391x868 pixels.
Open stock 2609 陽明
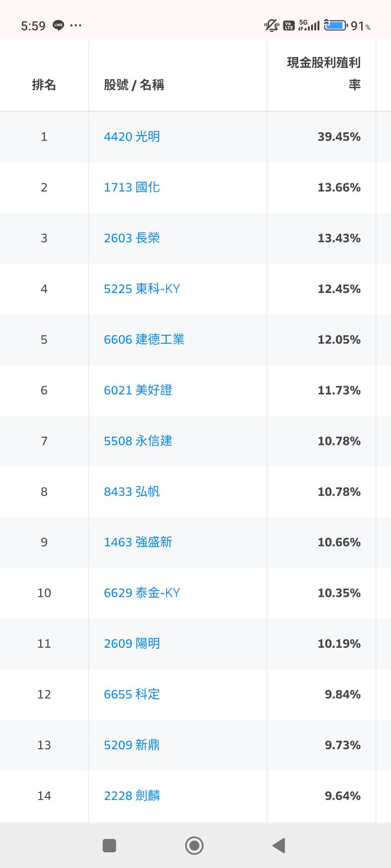[x=132, y=643]
